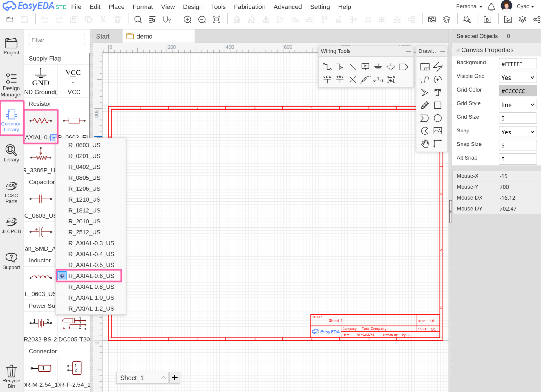Open the Library search panel
The height and width of the screenshot is (392, 541).
coord(11,153)
